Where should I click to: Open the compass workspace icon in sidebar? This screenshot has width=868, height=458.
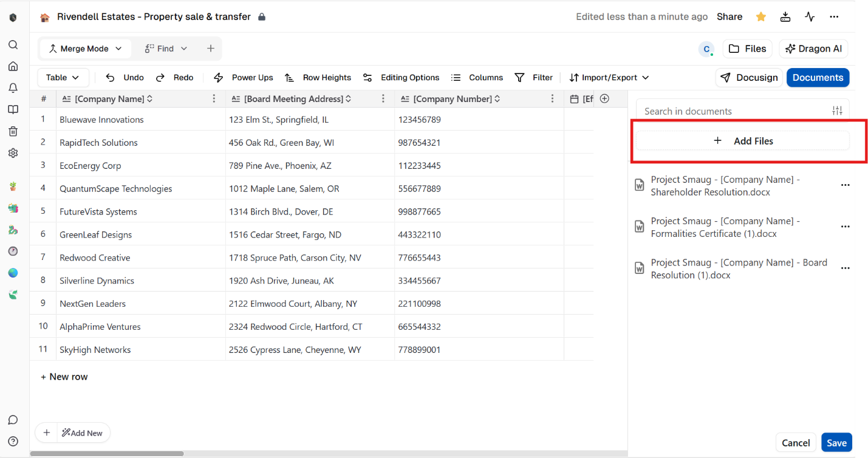[x=13, y=251]
